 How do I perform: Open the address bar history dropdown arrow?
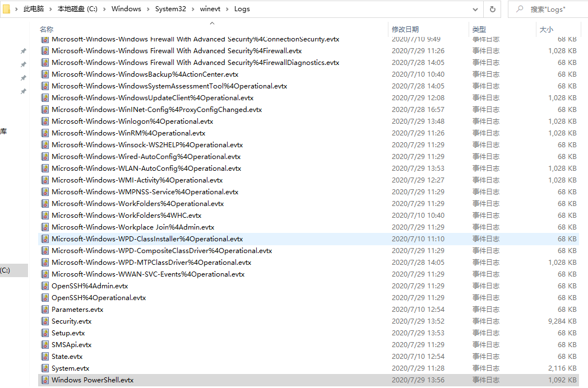click(x=476, y=9)
